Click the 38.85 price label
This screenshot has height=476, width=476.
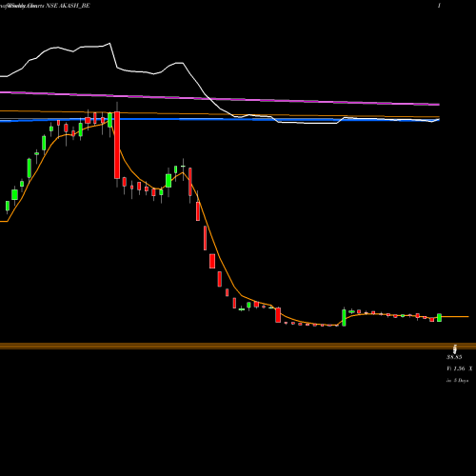pyautogui.click(x=454, y=357)
